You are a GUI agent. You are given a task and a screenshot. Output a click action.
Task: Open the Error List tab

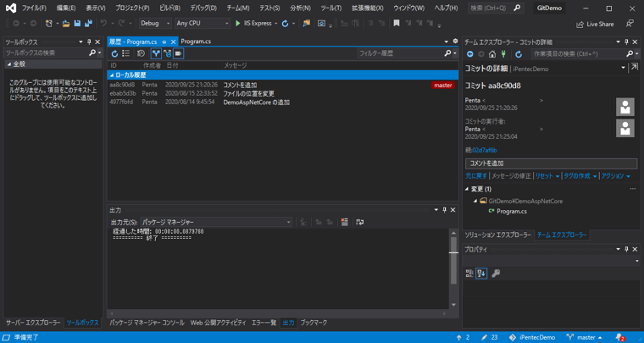[264, 323]
